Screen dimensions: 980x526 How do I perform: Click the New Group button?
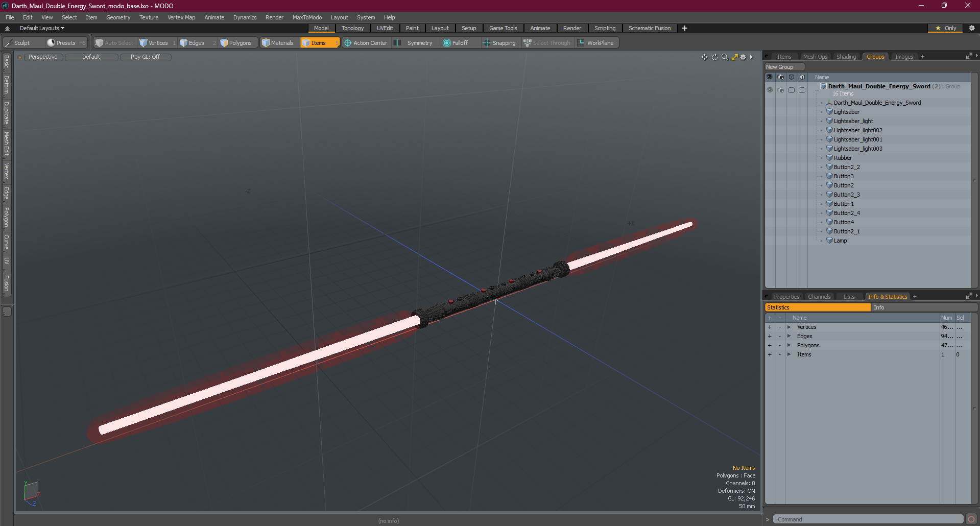click(x=784, y=67)
